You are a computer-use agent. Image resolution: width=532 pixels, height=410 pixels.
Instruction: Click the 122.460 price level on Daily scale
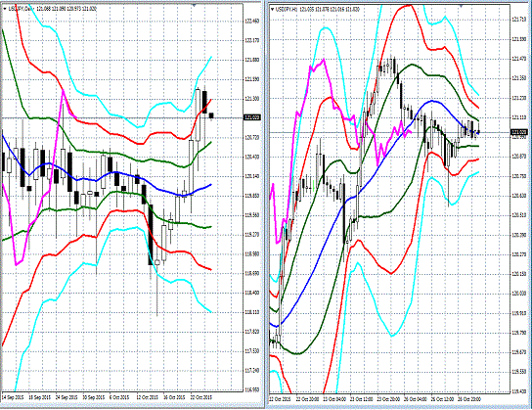coord(251,22)
